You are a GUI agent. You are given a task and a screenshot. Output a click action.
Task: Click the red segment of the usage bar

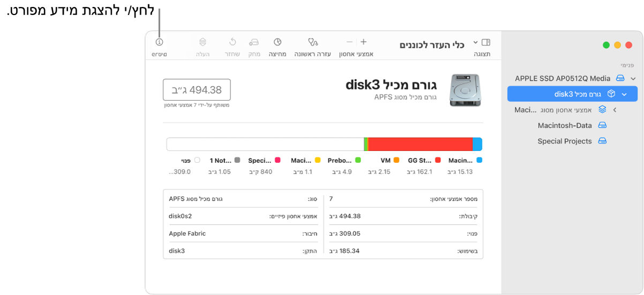tap(421, 144)
